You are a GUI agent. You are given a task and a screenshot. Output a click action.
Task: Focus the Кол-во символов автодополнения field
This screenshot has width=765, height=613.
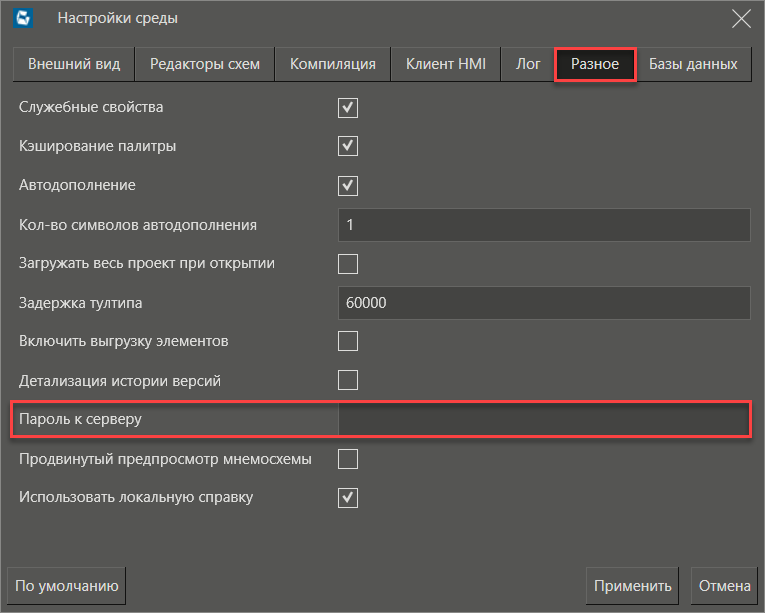pyautogui.click(x=544, y=225)
